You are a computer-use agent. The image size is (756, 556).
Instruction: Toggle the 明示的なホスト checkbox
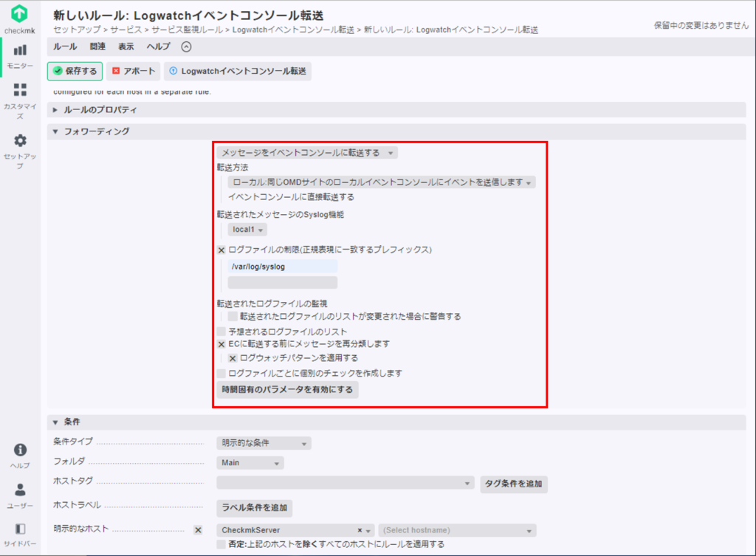tap(198, 530)
